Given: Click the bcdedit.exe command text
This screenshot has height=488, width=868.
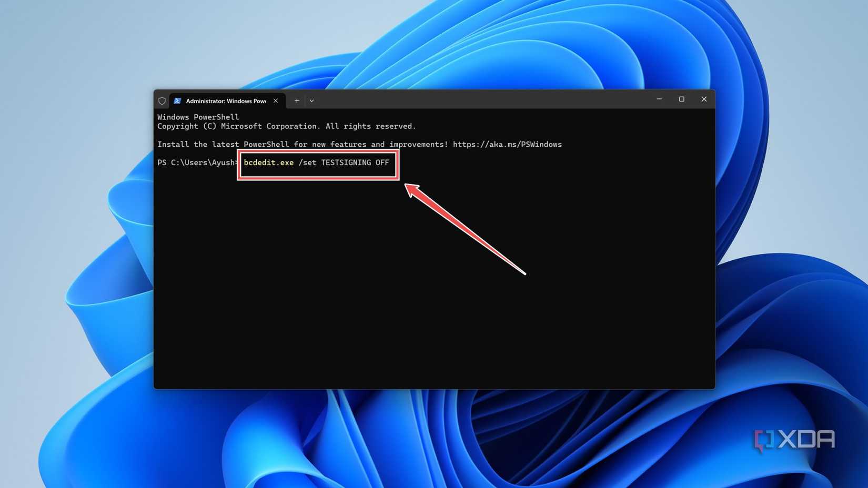Looking at the screenshot, I should pos(269,162).
